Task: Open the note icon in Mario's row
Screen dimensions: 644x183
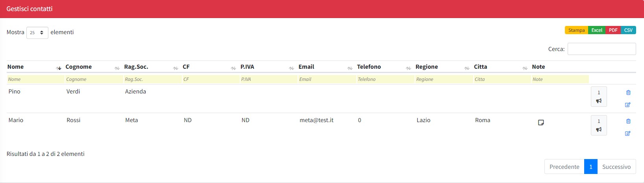Action: (x=541, y=123)
